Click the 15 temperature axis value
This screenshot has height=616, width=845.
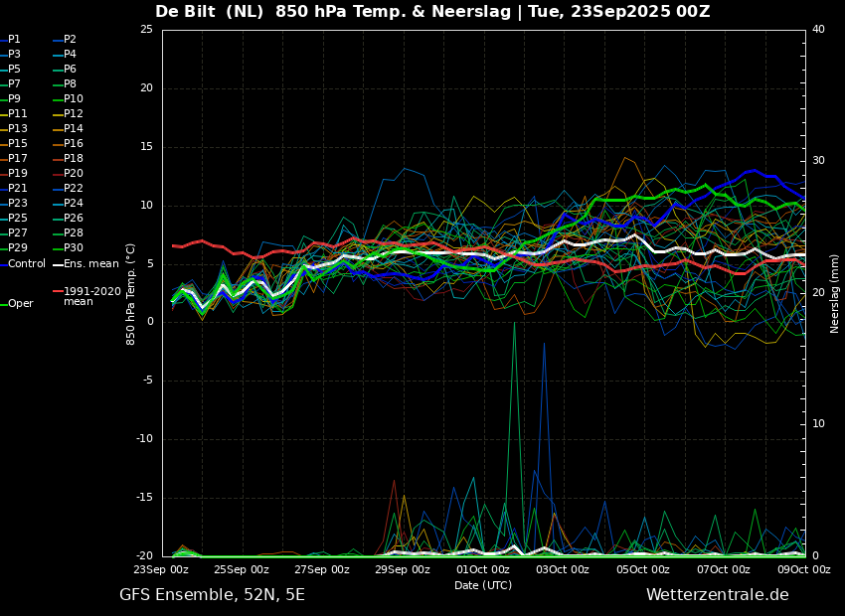coord(146,147)
